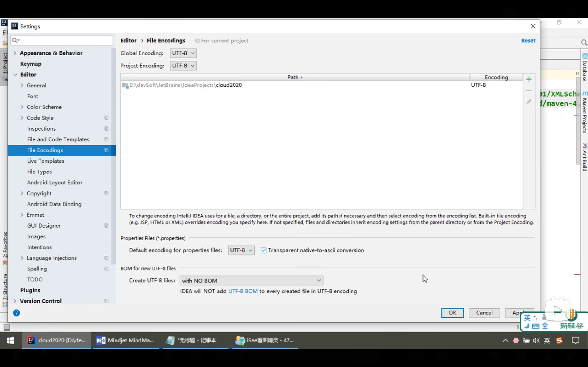This screenshot has height=367, width=588.
Task: Open the Project Encoding dropdown
Action: [x=183, y=66]
